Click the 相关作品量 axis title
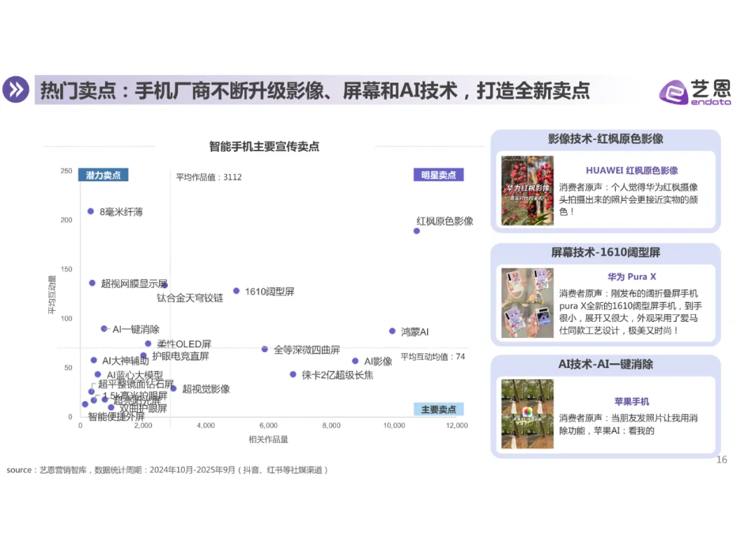756x534 pixels. click(268, 440)
